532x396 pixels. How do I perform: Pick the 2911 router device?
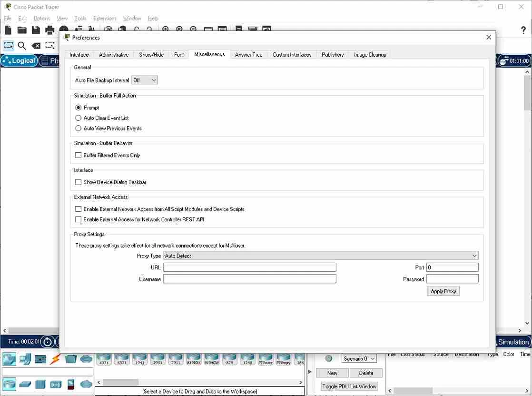tap(176, 359)
